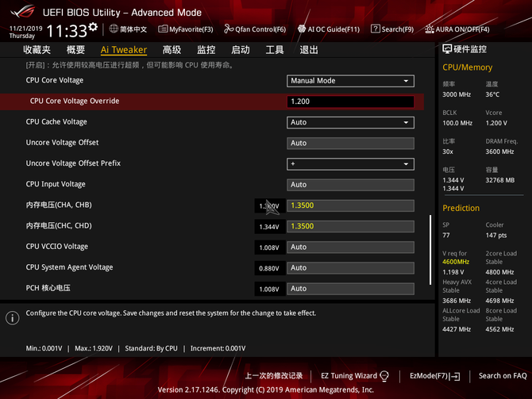Screen dimensions: 532x399
Task: Select the CPU Cache Voltage label
Action: tap(56, 121)
